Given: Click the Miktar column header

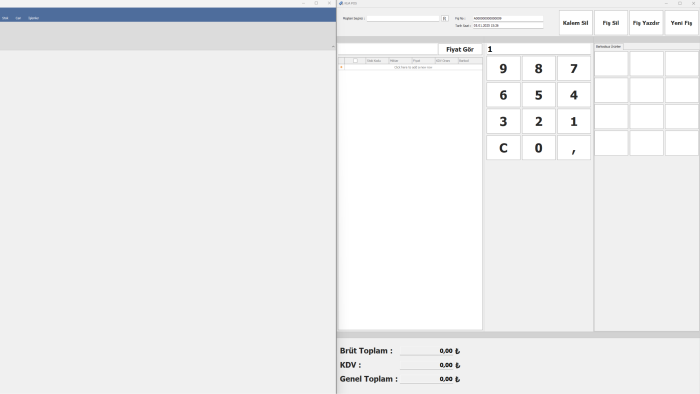Looking at the screenshot, I should [400, 61].
